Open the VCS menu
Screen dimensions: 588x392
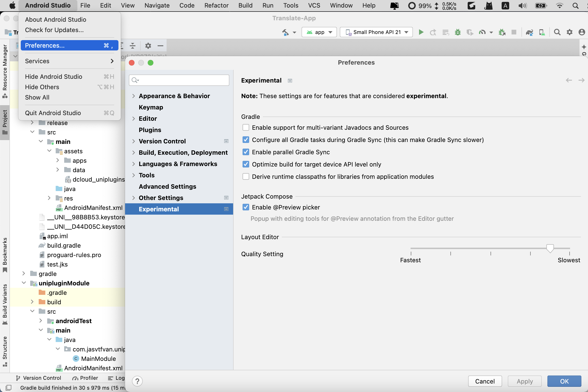314,5
